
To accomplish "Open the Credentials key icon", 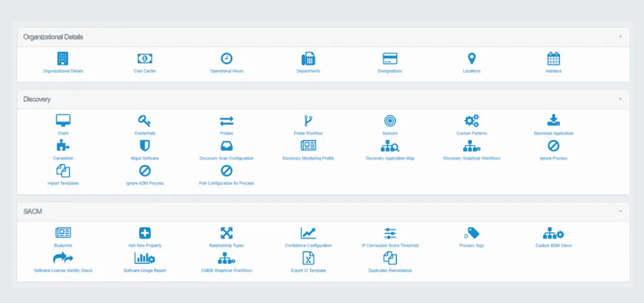I will tap(145, 121).
